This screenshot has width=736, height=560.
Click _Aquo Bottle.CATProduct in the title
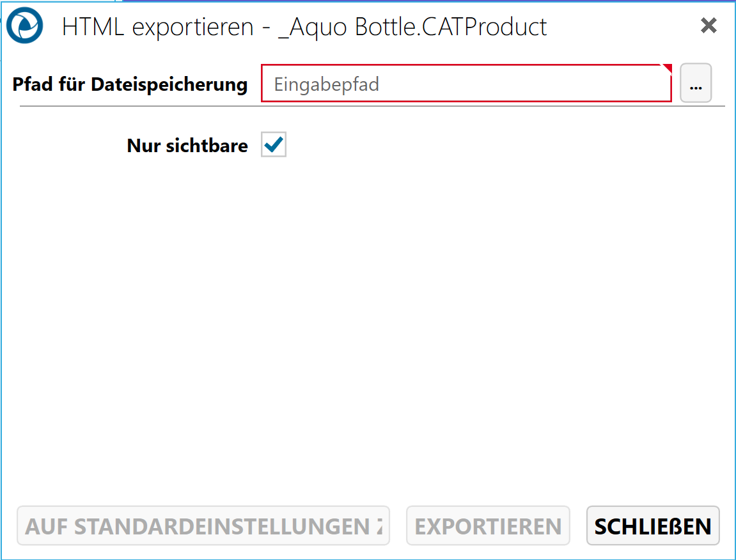click(414, 27)
